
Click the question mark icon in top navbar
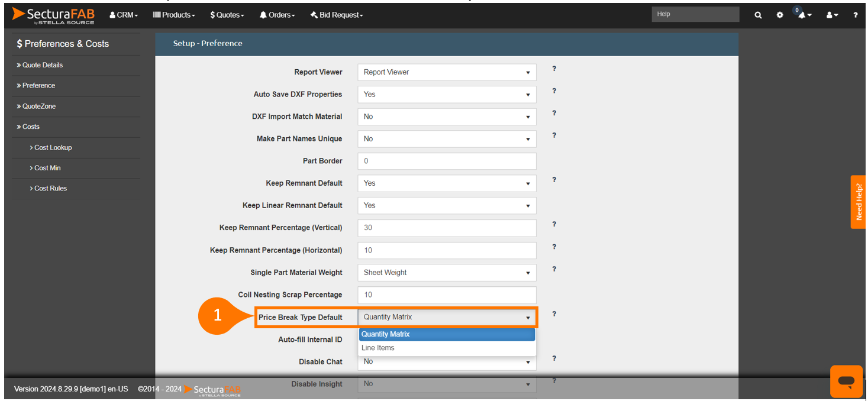pyautogui.click(x=855, y=15)
